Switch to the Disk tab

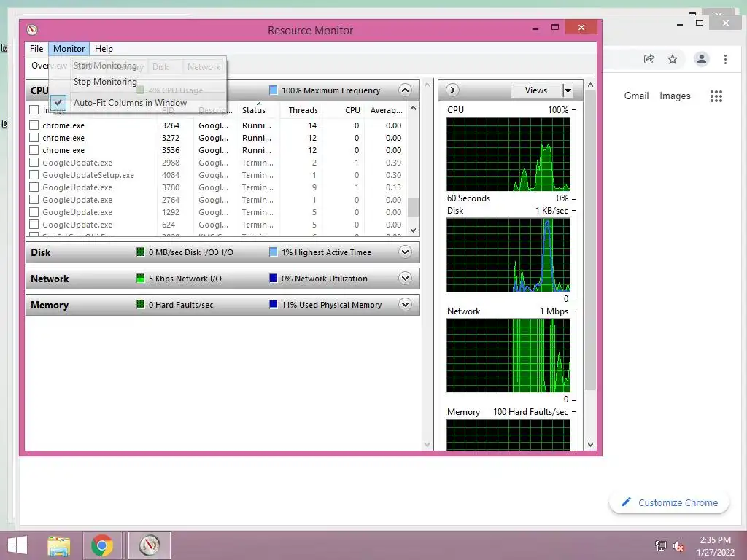coord(160,66)
